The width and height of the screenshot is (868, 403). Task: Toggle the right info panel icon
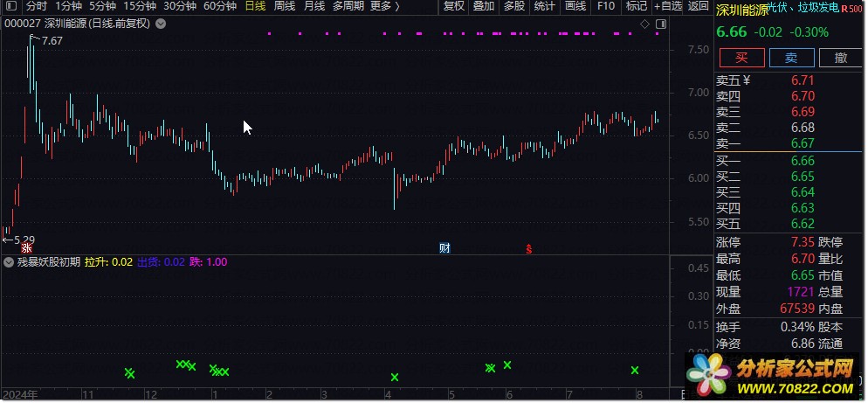click(660, 24)
